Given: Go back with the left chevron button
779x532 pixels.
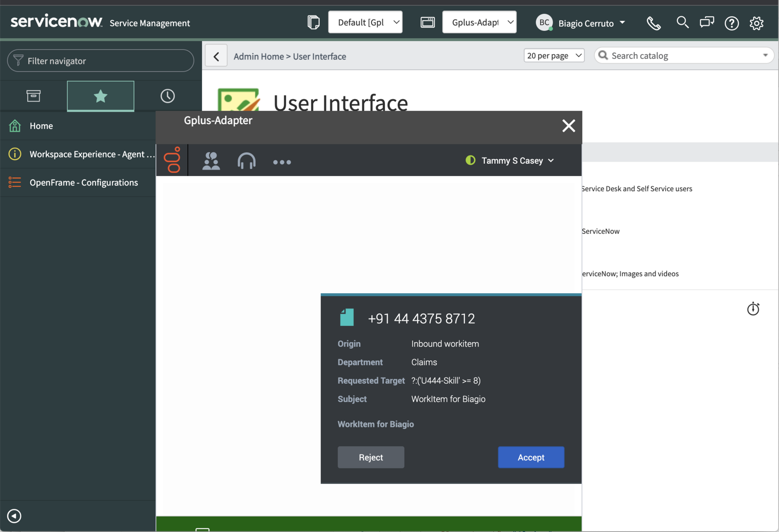Looking at the screenshot, I should tap(216, 56).
